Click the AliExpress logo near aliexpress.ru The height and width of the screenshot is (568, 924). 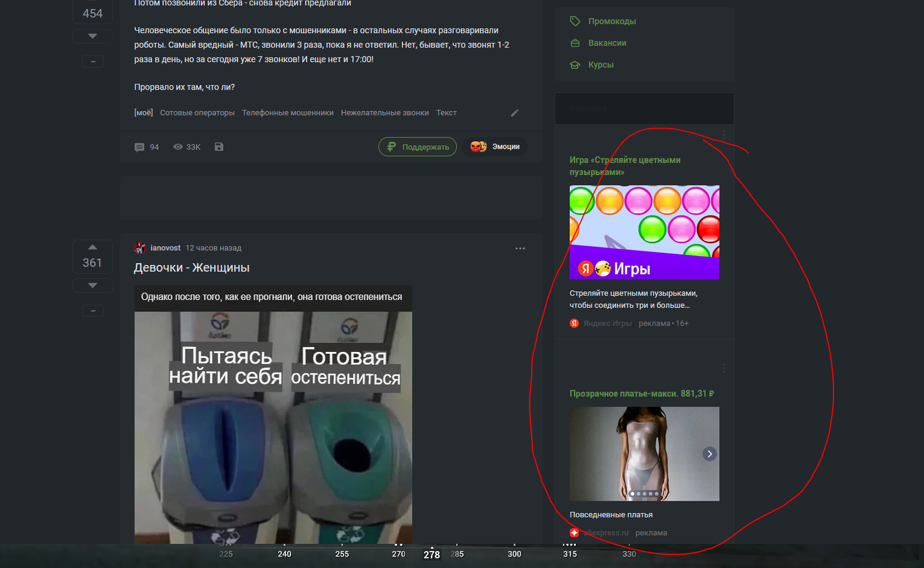coord(574,532)
